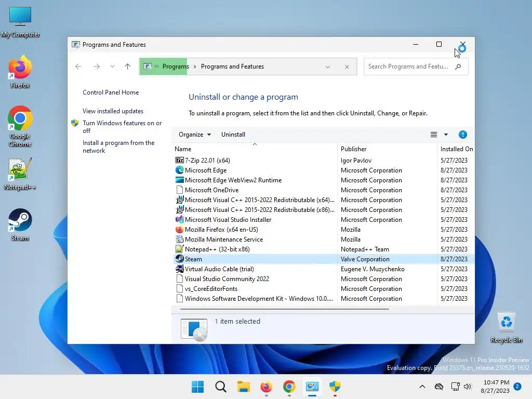This screenshot has width=532, height=399.
Task: Select the Firefox desktop shortcut
Action: (x=20, y=72)
